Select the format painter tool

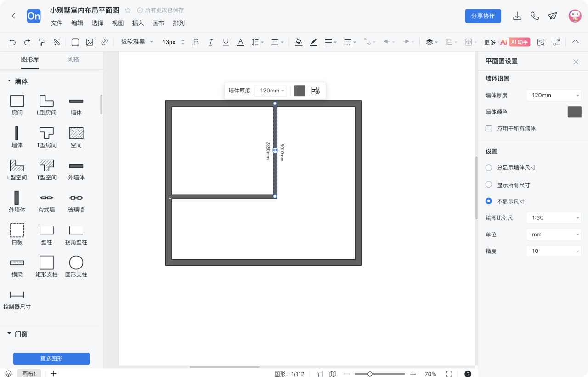pyautogui.click(x=42, y=42)
